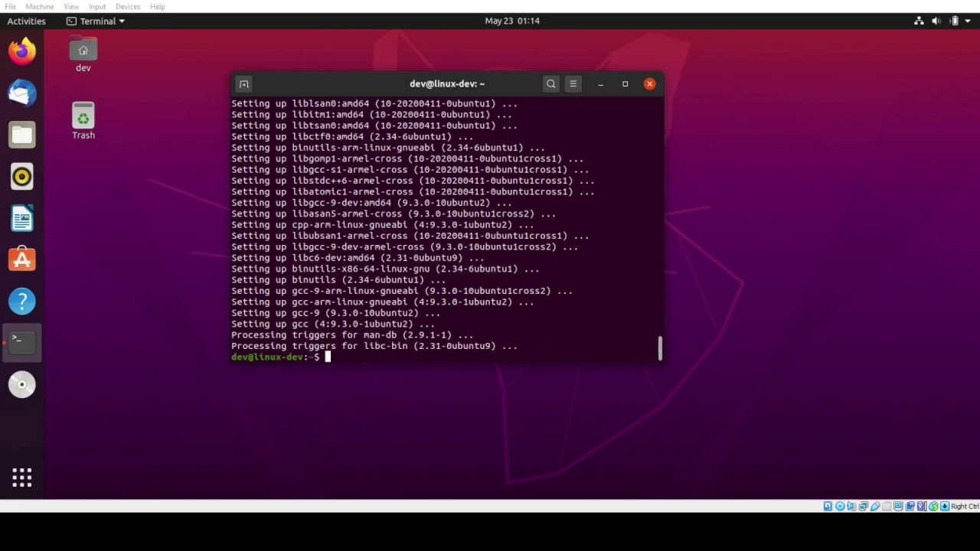The height and width of the screenshot is (551, 980).
Task: Open the disc drive icon in dock
Action: (21, 384)
